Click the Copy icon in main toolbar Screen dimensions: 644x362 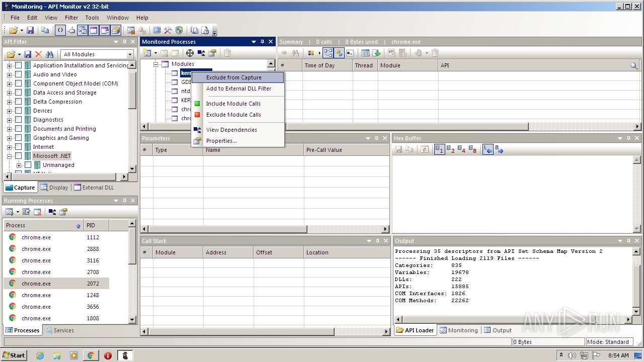(x=45, y=30)
